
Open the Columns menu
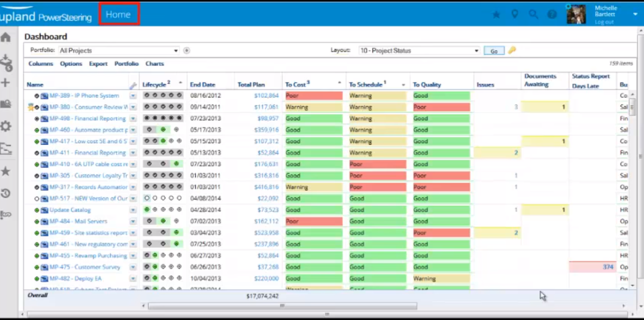click(41, 64)
